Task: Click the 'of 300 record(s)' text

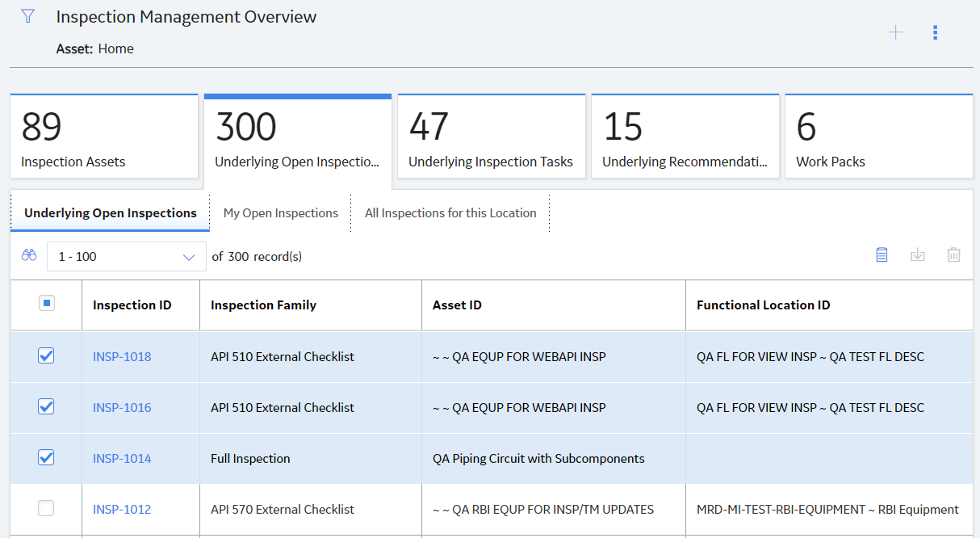Action: coord(257,257)
